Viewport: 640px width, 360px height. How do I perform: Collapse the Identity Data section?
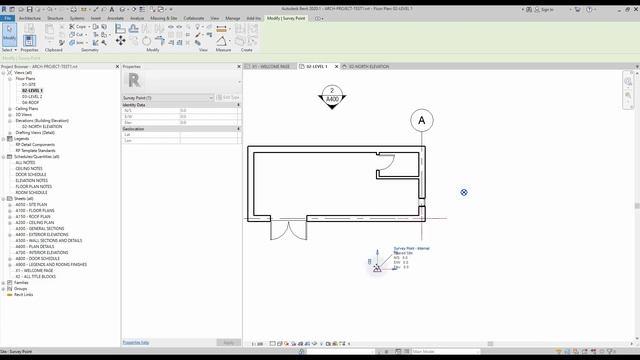point(238,105)
